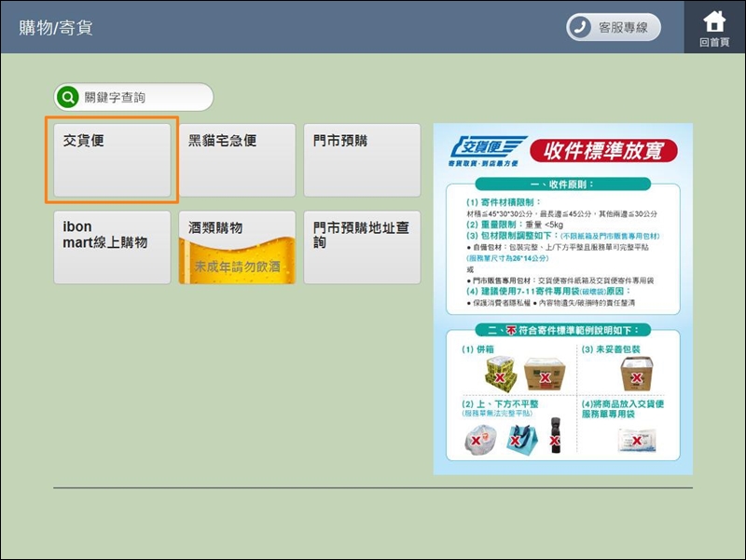The width and height of the screenshot is (746, 560).
Task: Tap the white plastic bag image
Action: pyautogui.click(x=478, y=438)
